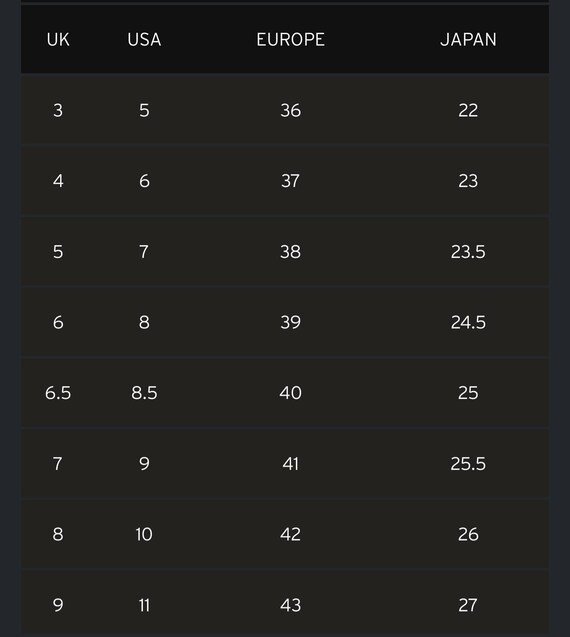Viewport: 570px width, 637px height.
Task: Select Japan size 25.5 cell
Action: tap(468, 464)
